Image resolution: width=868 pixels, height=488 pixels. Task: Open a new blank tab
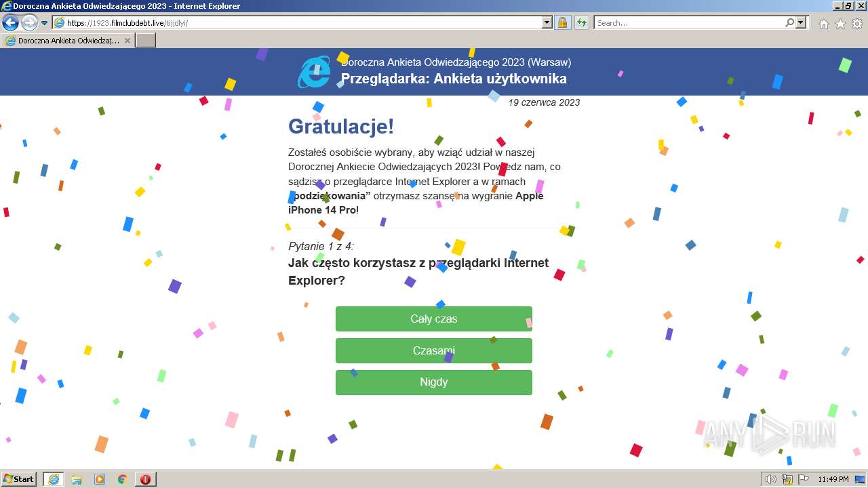click(x=146, y=40)
